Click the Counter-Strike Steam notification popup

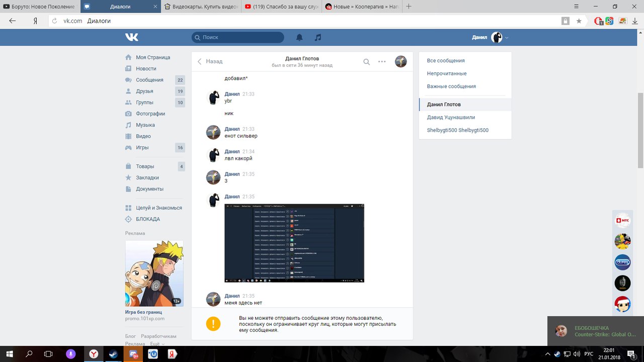tap(596, 331)
